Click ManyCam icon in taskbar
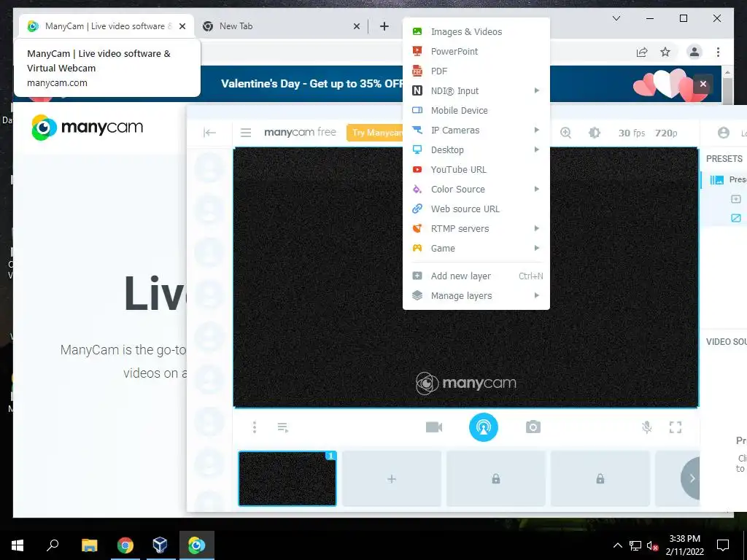 (x=196, y=545)
